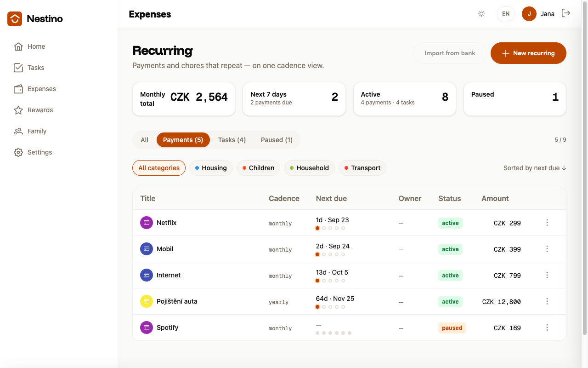Switch to the Paused (1) tab
588x368 pixels.
click(277, 140)
